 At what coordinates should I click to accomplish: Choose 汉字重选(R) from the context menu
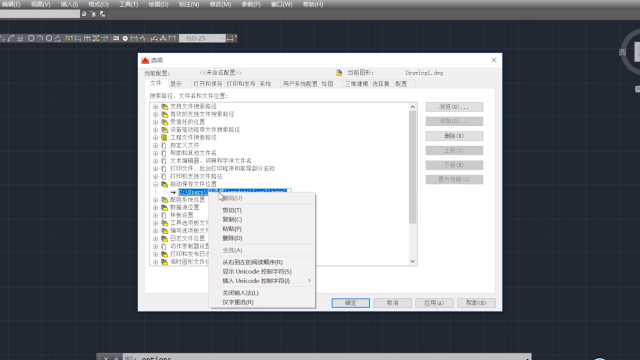click(x=262, y=302)
